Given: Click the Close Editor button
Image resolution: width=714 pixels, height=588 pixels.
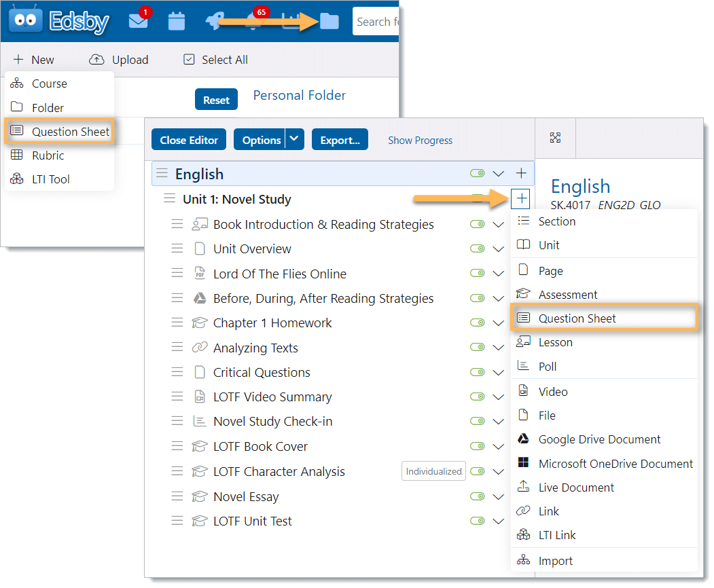Looking at the screenshot, I should tap(189, 140).
